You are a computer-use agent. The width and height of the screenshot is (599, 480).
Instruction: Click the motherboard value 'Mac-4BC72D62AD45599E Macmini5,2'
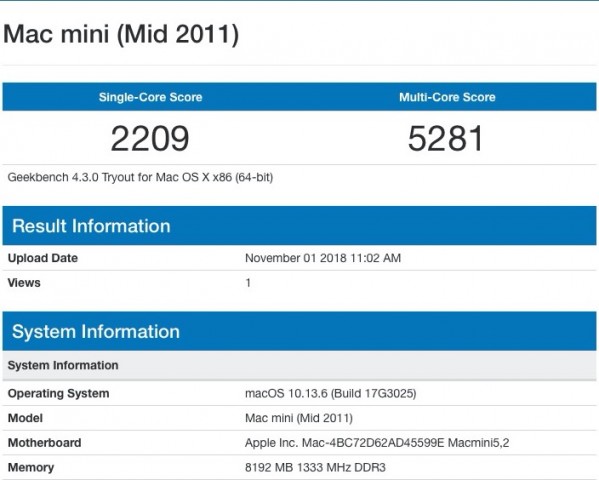pyautogui.click(x=405, y=443)
